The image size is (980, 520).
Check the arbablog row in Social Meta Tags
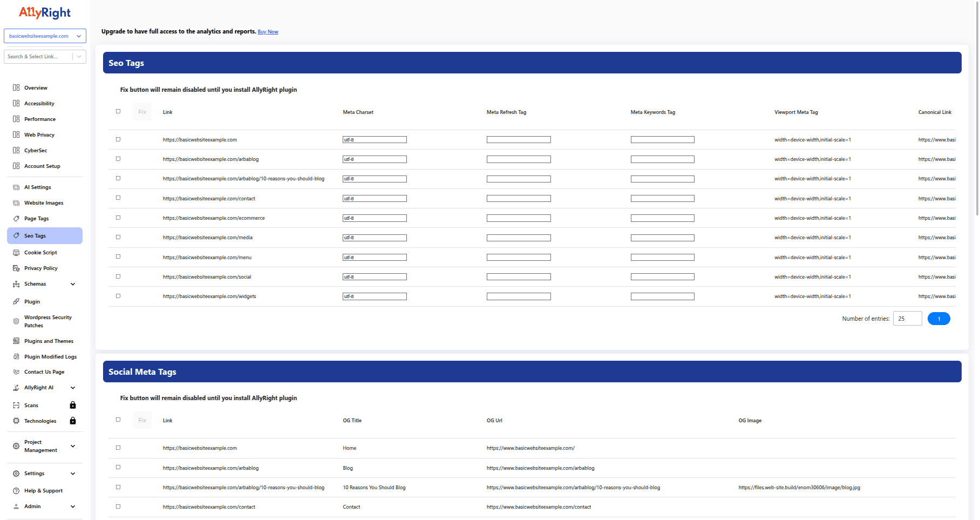pos(118,468)
